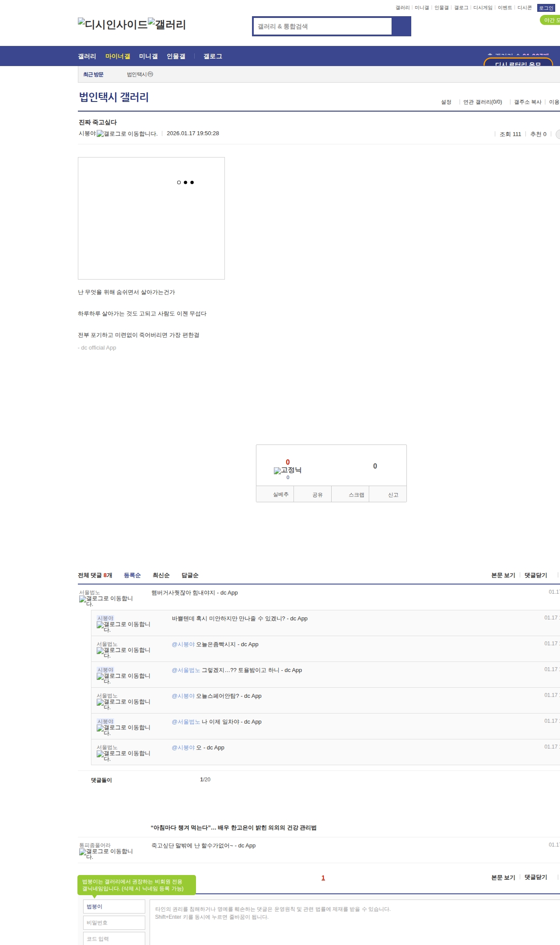Click the 디시인사이드 logo image
The height and width of the screenshot is (945, 560).
point(113,24)
